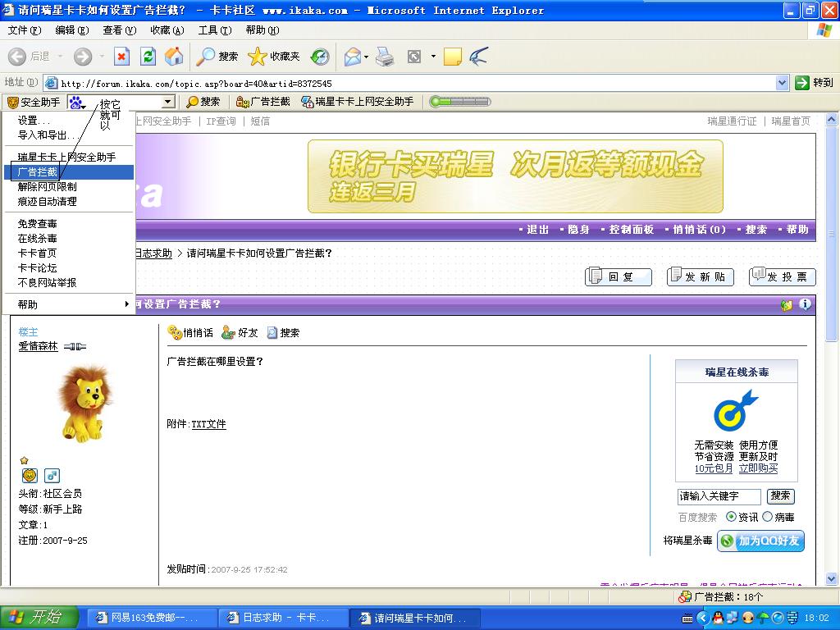The width and height of the screenshot is (840, 630).
Task: Click in the 请输入关键字 search field
Action: click(719, 496)
